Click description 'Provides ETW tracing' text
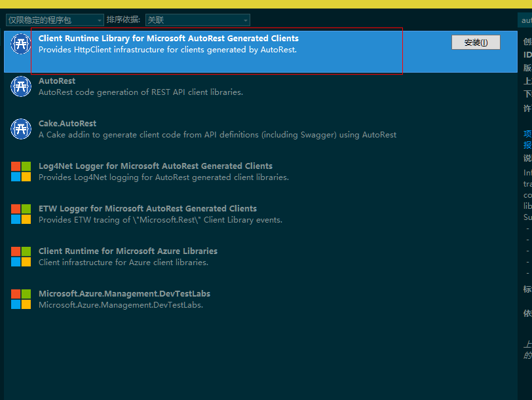The height and width of the screenshot is (400, 532). click(x=161, y=220)
